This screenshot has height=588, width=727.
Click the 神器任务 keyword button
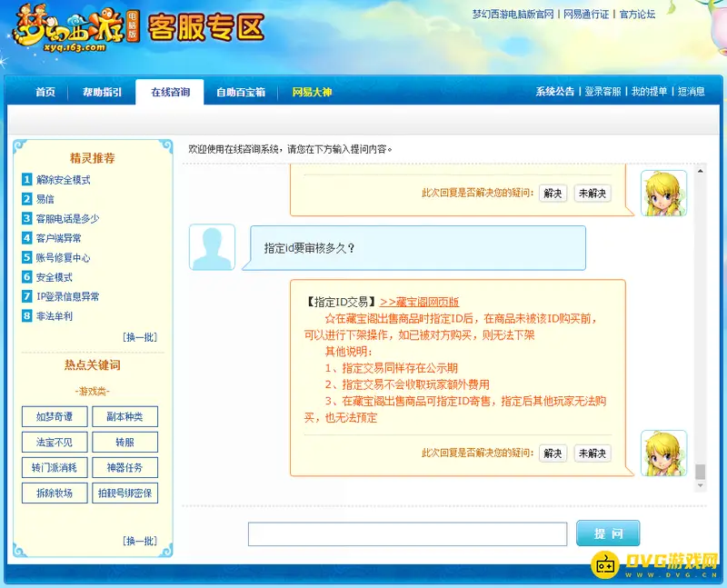point(124,467)
